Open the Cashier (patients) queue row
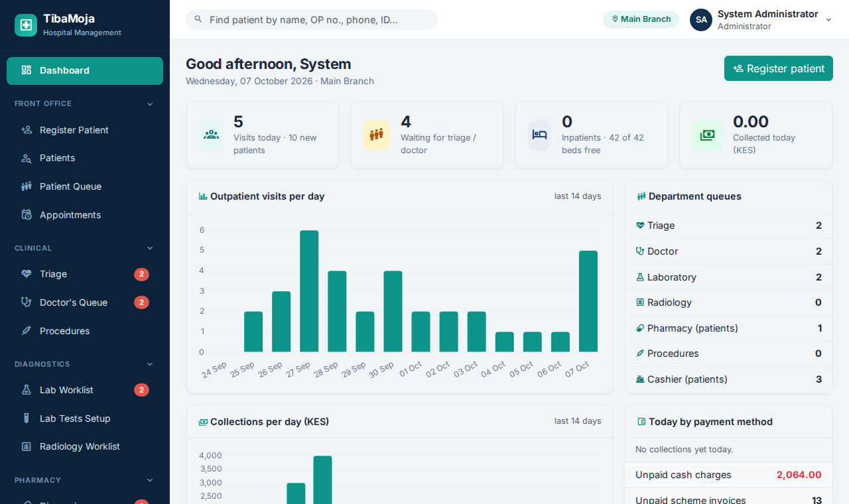Screen dimensions: 849x504 click(728, 379)
